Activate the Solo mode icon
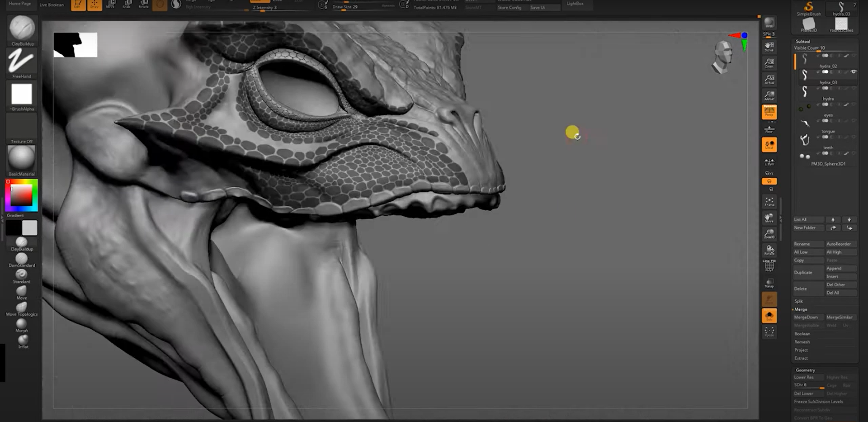This screenshot has height=422, width=868. point(769,315)
